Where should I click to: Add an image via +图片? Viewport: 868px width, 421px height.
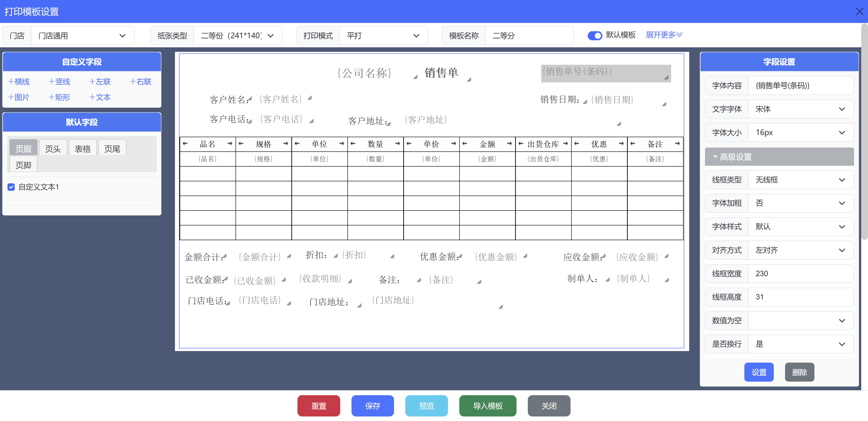[x=19, y=98]
